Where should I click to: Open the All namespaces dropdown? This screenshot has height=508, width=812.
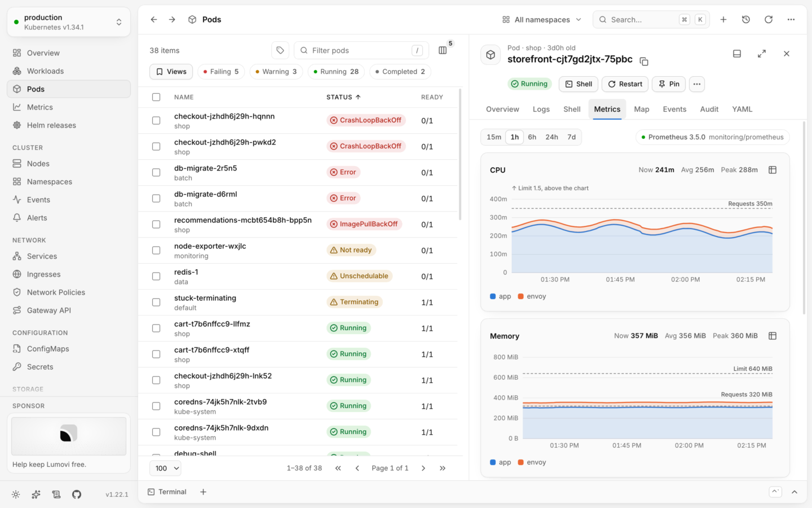click(541, 20)
